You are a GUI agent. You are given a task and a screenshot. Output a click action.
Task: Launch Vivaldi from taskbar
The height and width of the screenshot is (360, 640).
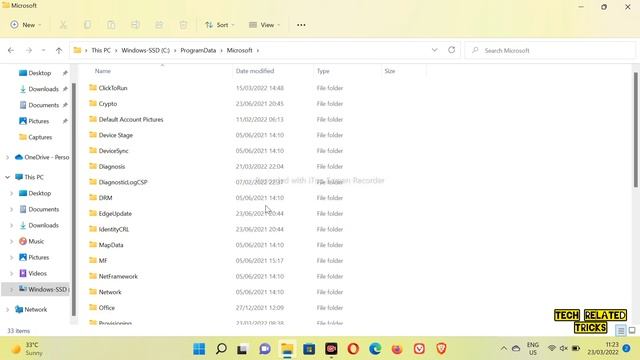[x=419, y=349]
